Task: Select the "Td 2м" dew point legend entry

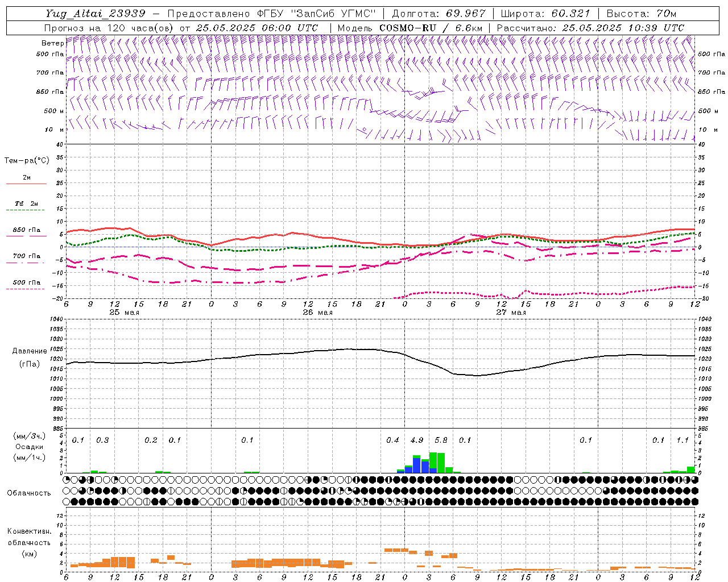Action: (x=27, y=203)
